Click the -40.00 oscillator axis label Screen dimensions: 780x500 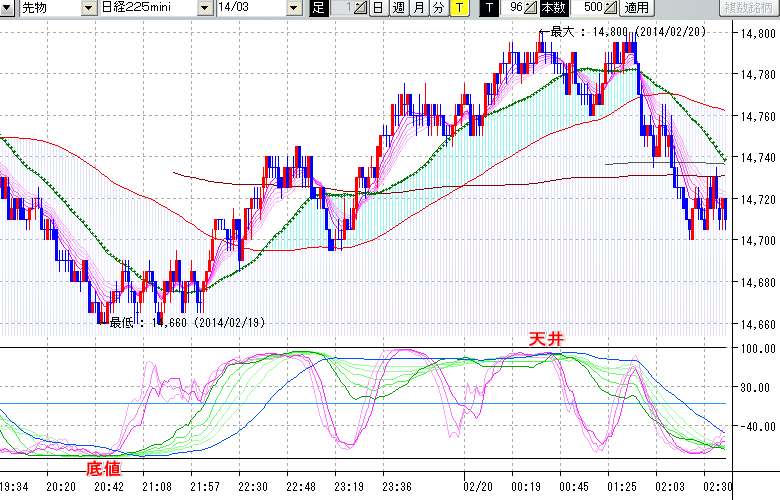758,427
